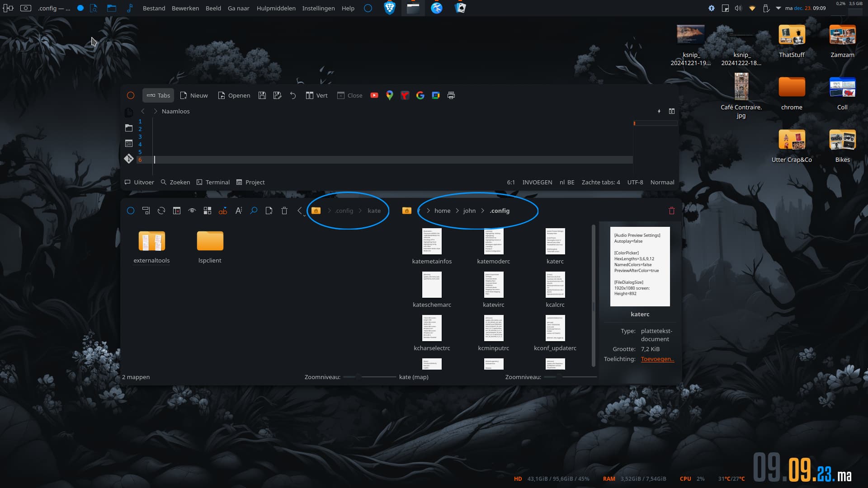Expand the Naamloos breadcrumb chevron
The height and width of the screenshot is (488, 868).
[156, 111]
